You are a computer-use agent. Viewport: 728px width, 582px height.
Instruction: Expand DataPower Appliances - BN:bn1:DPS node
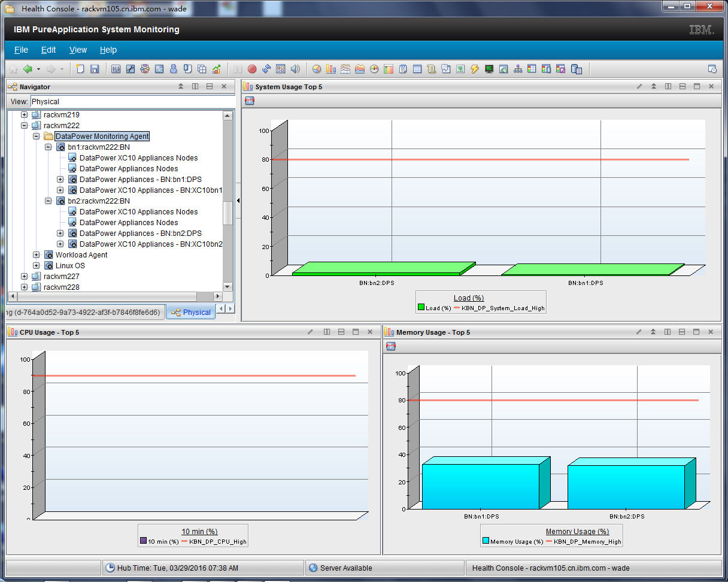point(60,180)
